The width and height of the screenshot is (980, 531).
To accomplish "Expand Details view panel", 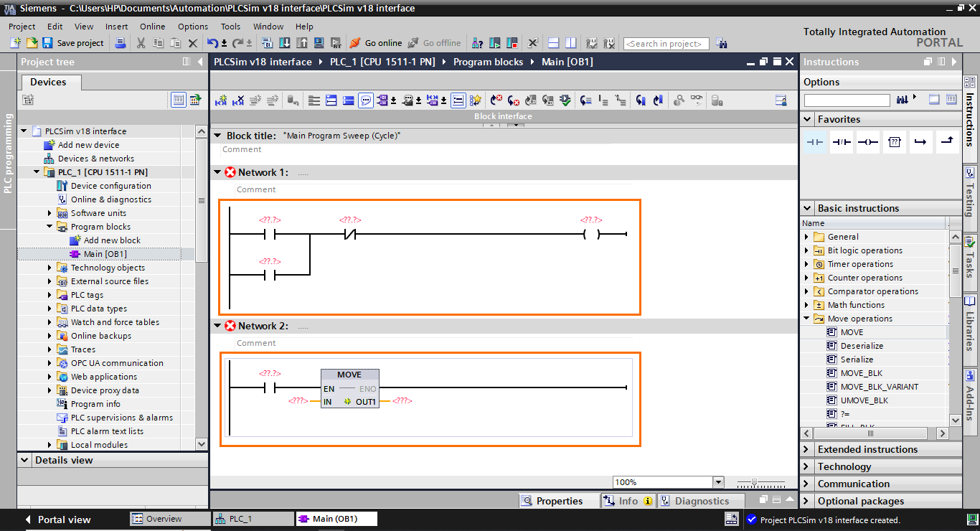I will 25,460.
